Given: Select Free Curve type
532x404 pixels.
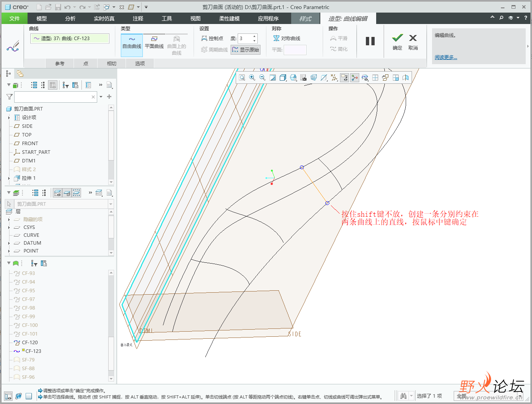Looking at the screenshot, I should (x=132, y=45).
